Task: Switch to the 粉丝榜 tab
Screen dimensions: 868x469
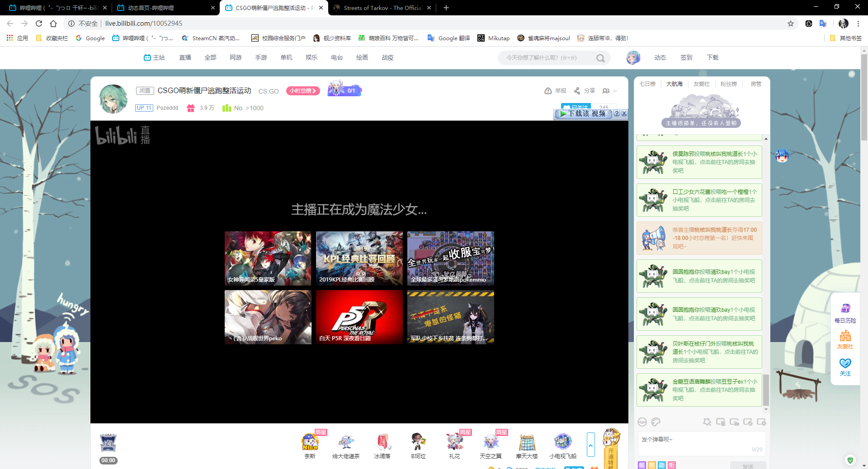Action: tap(728, 84)
